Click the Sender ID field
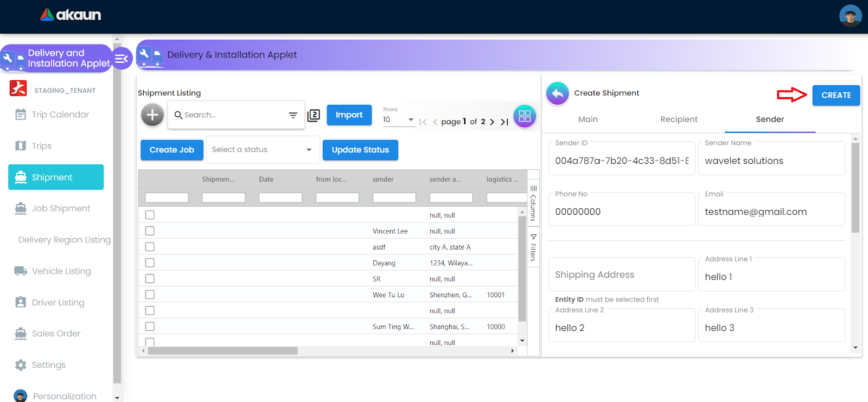Image resolution: width=868 pixels, height=402 pixels. tap(622, 158)
